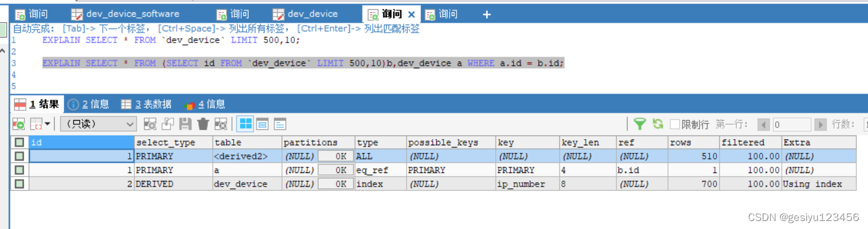Click the possible_keys column header
Screen dimensions: 868x229
[451, 142]
